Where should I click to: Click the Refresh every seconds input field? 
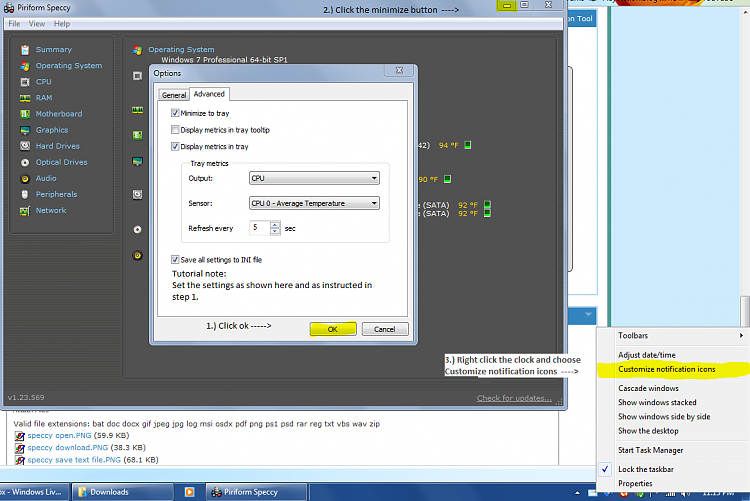[260, 228]
